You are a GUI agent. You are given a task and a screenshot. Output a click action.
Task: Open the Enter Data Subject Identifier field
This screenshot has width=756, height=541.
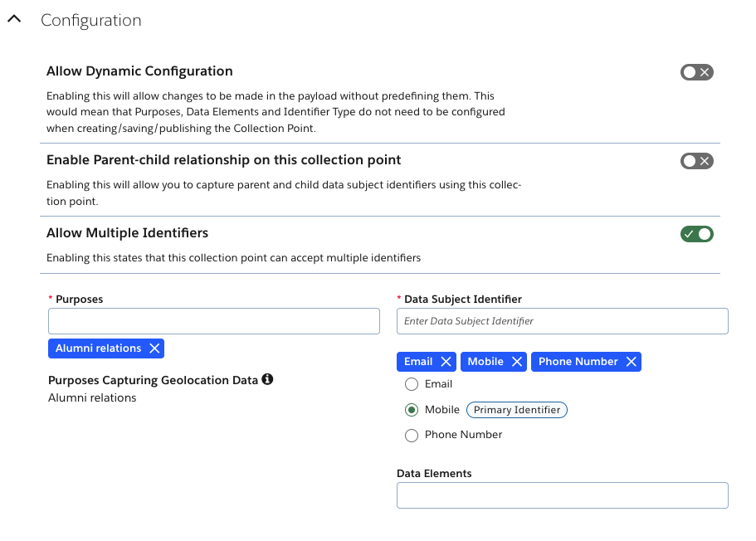pyautogui.click(x=562, y=321)
